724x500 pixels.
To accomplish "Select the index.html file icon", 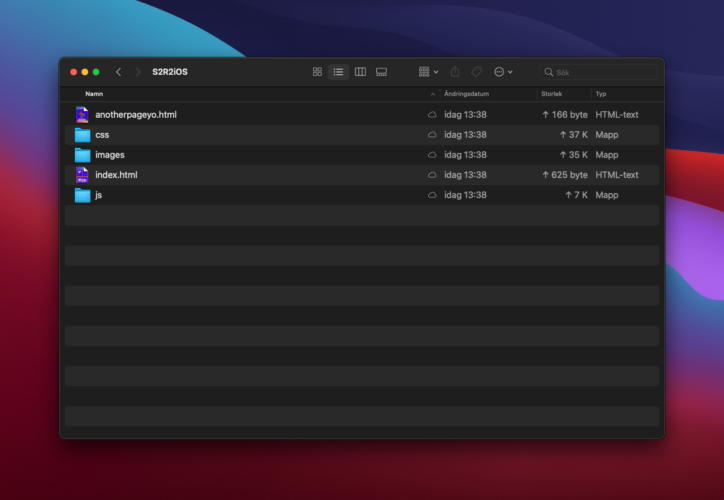I will [82, 175].
